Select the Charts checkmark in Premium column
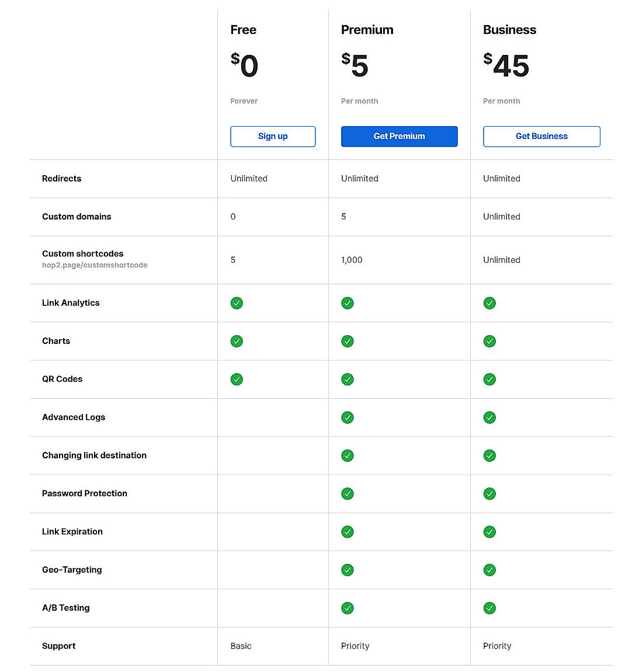Viewport: 625px width, 672px height. click(348, 341)
